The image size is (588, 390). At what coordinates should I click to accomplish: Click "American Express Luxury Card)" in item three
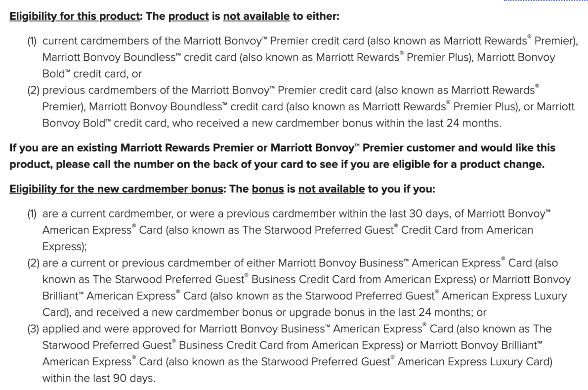475,361
